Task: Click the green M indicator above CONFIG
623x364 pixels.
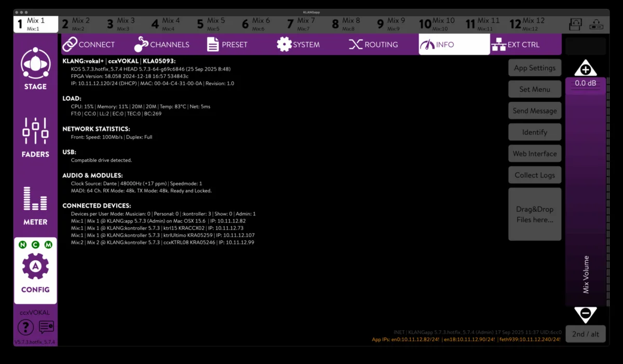Action: pyautogui.click(x=48, y=245)
